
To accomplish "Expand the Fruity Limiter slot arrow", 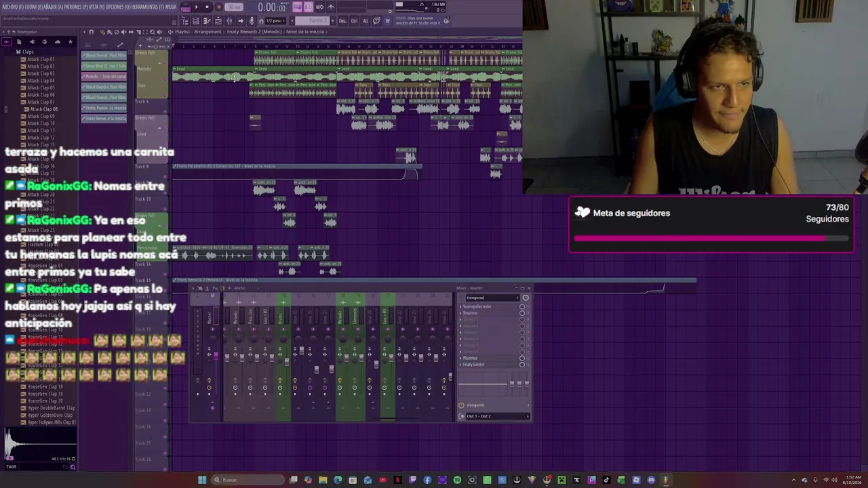I will point(461,365).
